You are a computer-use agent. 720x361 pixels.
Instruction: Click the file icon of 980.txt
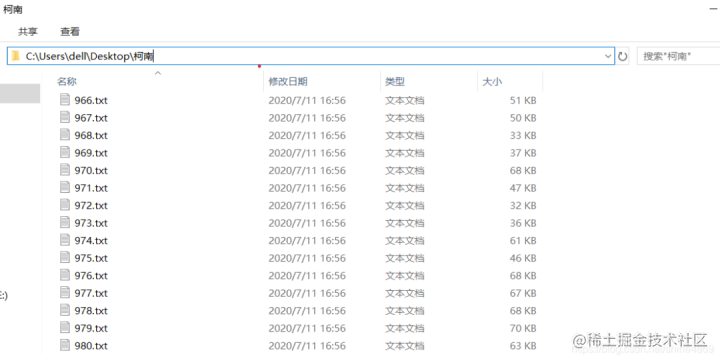tap(65, 345)
